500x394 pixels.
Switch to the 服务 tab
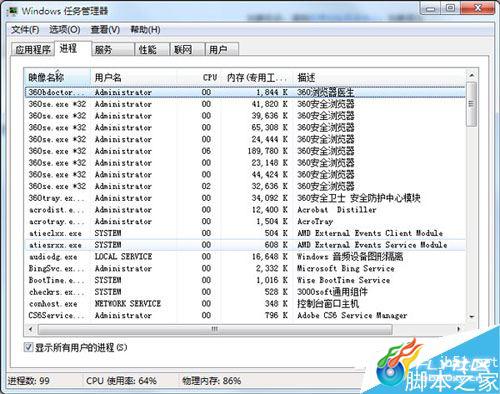pyautogui.click(x=113, y=50)
